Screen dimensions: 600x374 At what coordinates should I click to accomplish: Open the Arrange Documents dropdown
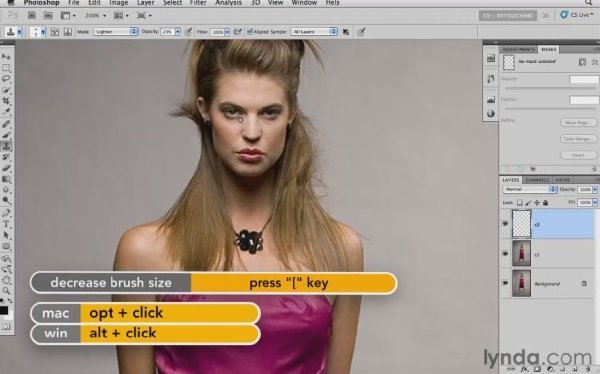pyautogui.click(x=122, y=16)
